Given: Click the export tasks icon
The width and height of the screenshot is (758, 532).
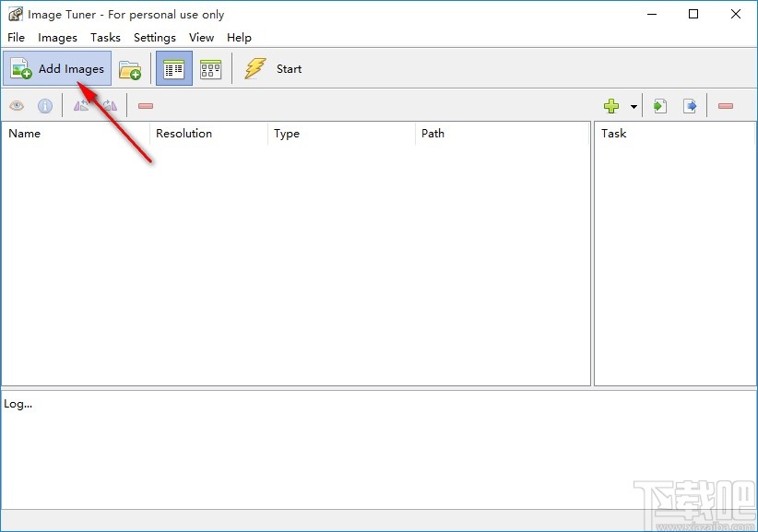Looking at the screenshot, I should tap(690, 106).
